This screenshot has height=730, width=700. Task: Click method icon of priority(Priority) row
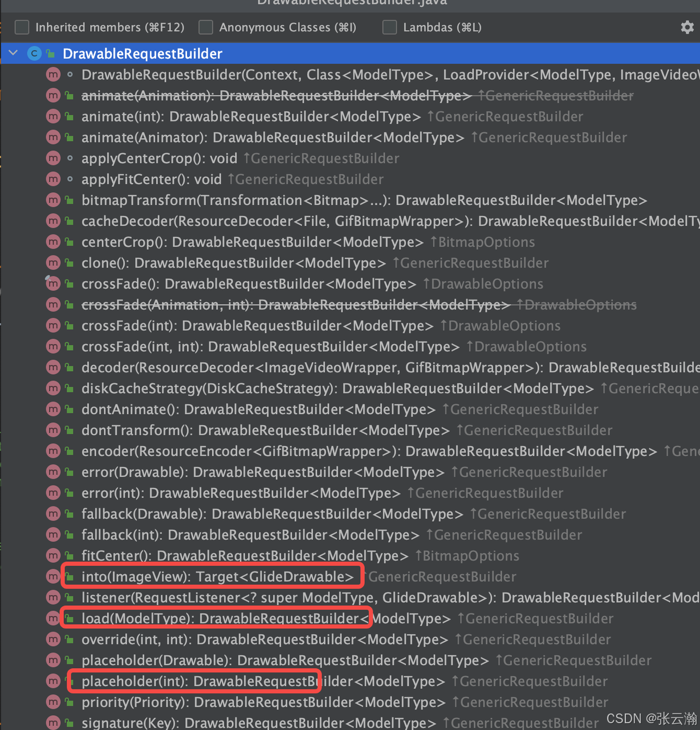[x=53, y=702]
